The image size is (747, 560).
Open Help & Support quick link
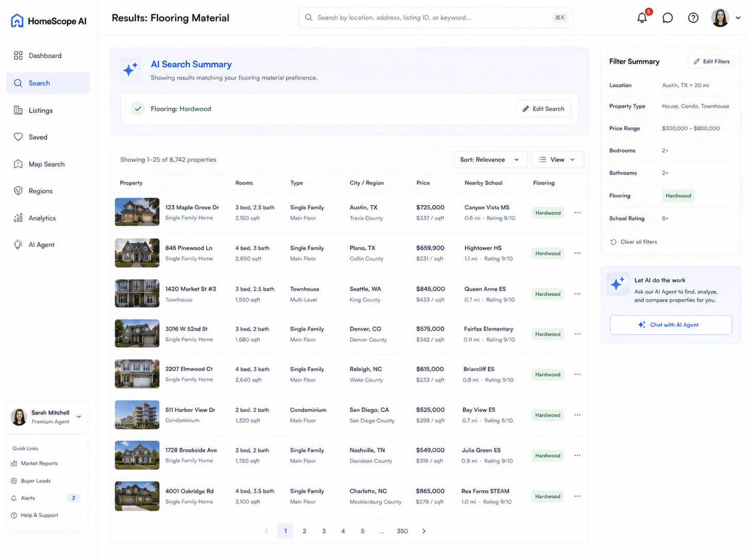click(x=34, y=515)
